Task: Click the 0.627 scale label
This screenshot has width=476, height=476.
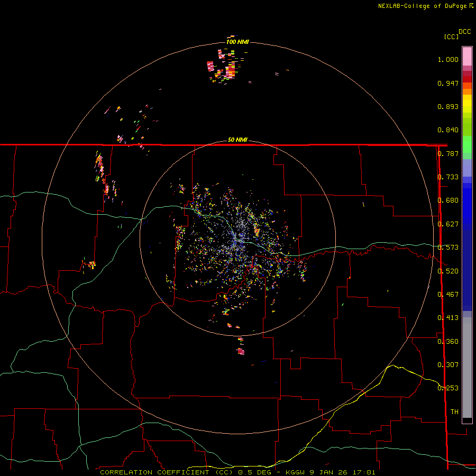Action: pyautogui.click(x=448, y=224)
